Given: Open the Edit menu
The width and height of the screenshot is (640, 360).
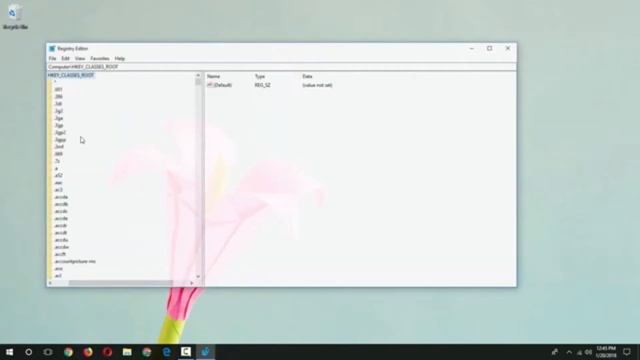Looking at the screenshot, I should [65, 58].
